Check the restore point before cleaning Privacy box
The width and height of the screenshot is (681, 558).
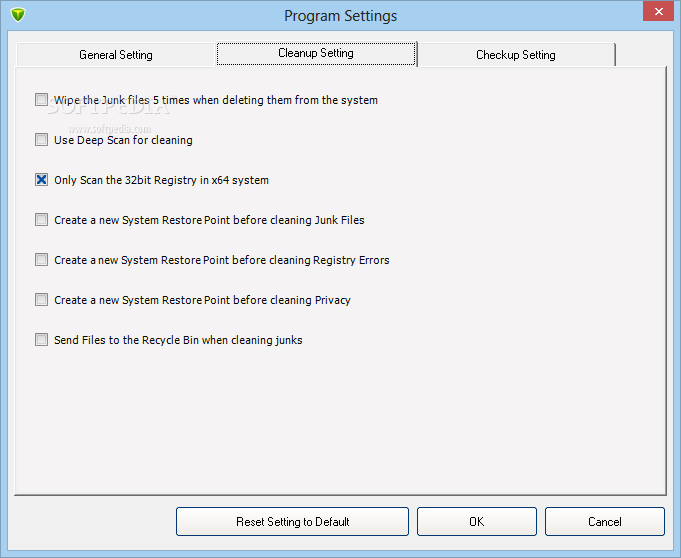[41, 299]
